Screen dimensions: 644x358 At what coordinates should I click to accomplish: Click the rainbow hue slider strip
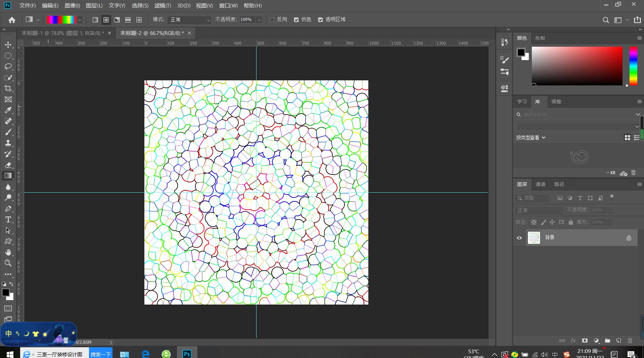click(633, 66)
